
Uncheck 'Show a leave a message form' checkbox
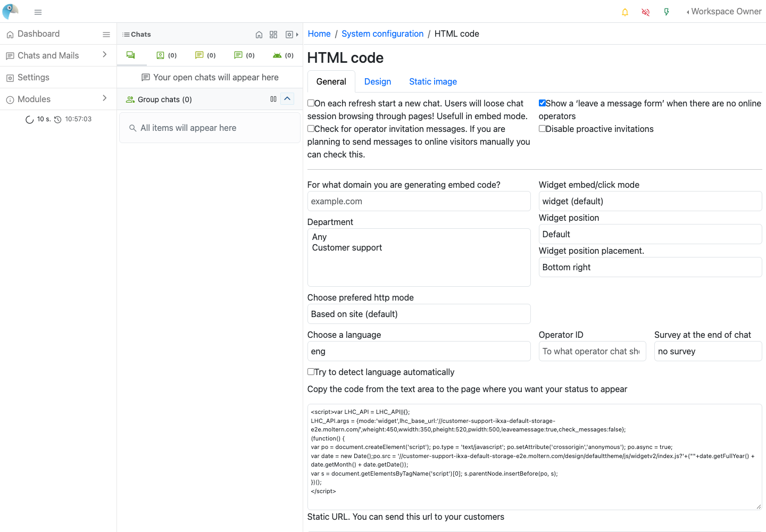542,103
